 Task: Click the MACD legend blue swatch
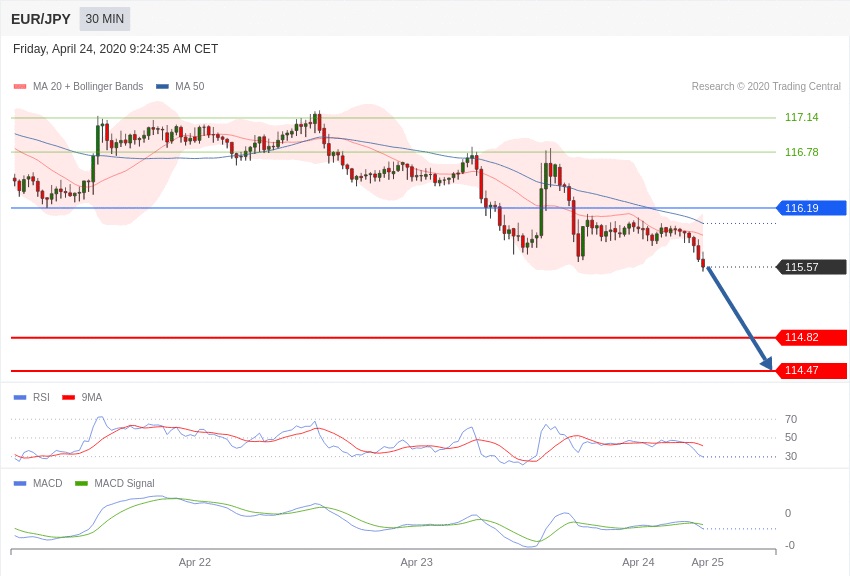point(20,483)
